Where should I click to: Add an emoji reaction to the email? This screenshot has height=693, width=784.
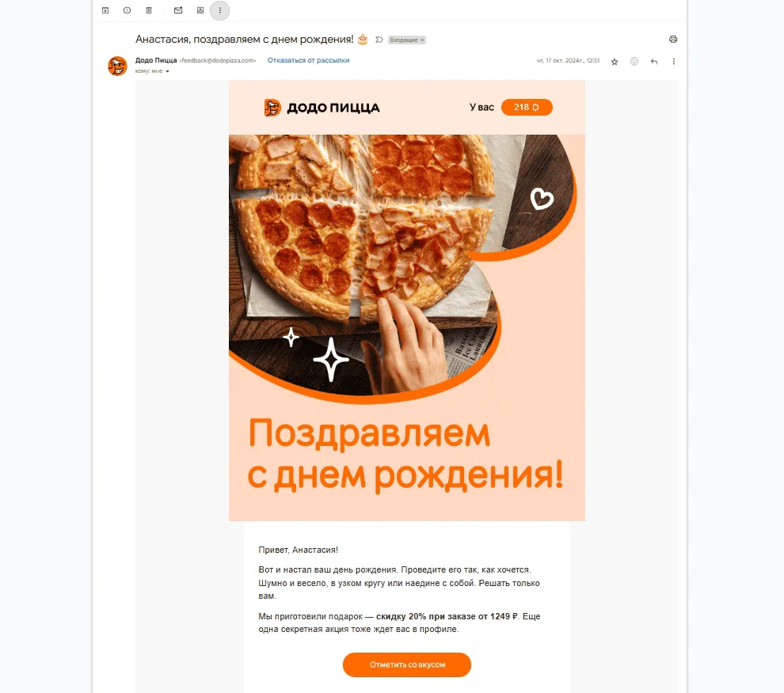point(634,62)
